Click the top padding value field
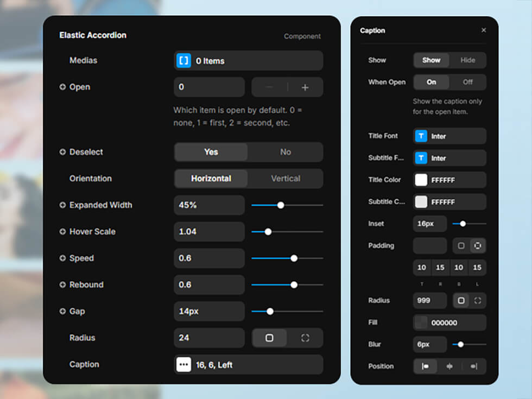The image size is (532, 399). tap(422, 268)
